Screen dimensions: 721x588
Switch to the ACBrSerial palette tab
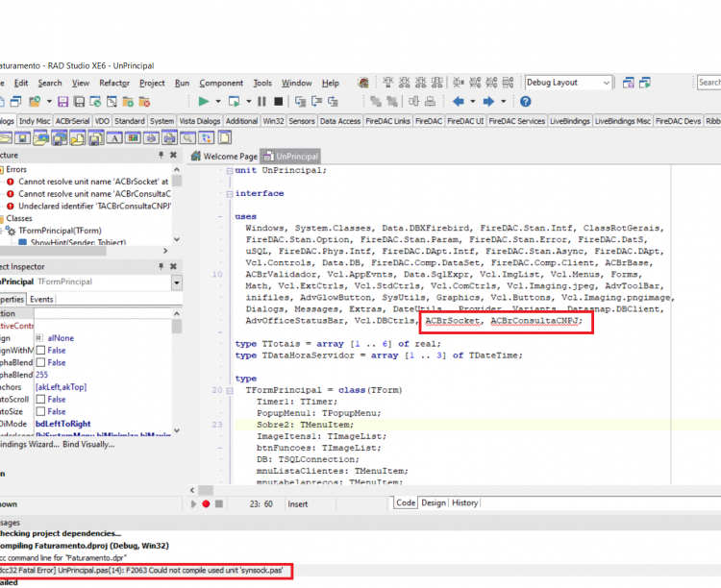(x=72, y=121)
